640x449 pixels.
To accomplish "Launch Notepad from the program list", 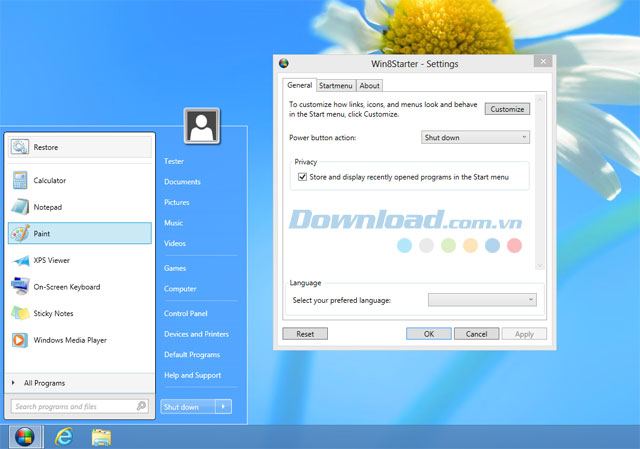I will click(47, 207).
